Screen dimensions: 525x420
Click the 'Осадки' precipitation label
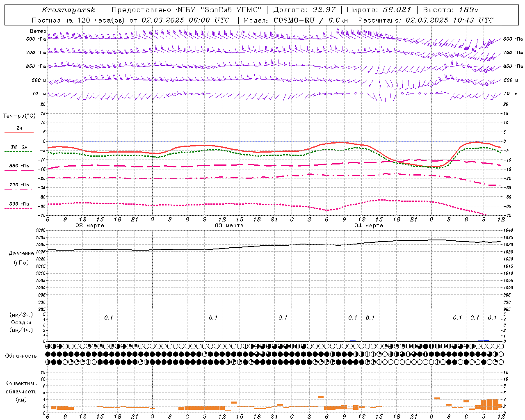pos(21,322)
